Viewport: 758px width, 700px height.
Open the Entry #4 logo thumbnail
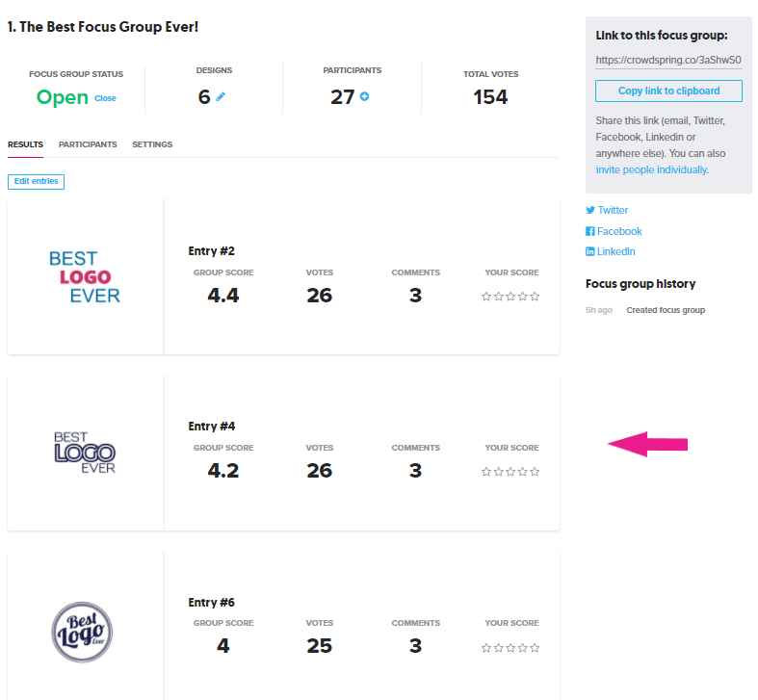click(85, 453)
